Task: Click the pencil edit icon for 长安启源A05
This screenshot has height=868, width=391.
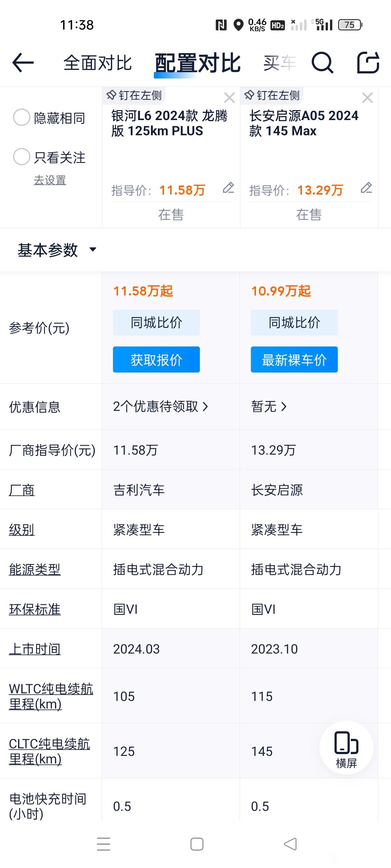Action: coord(366,188)
